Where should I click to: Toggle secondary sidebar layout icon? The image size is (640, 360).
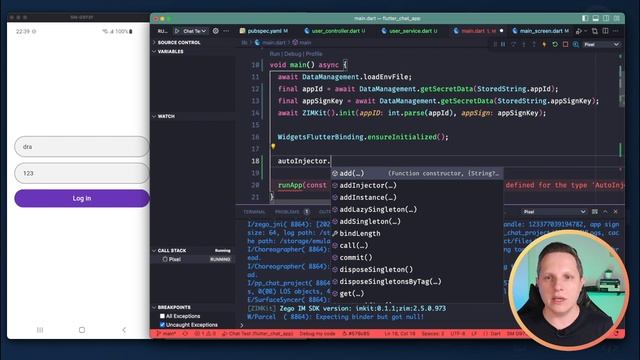pos(606,18)
